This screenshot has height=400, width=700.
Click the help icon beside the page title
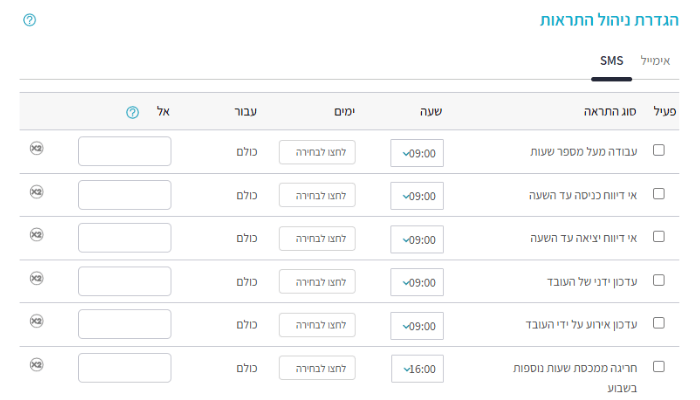click(x=29, y=20)
